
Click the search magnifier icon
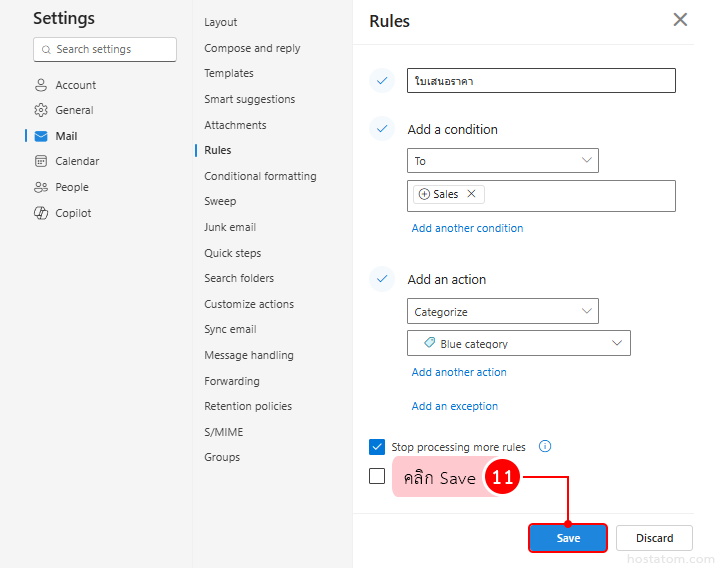coord(46,50)
